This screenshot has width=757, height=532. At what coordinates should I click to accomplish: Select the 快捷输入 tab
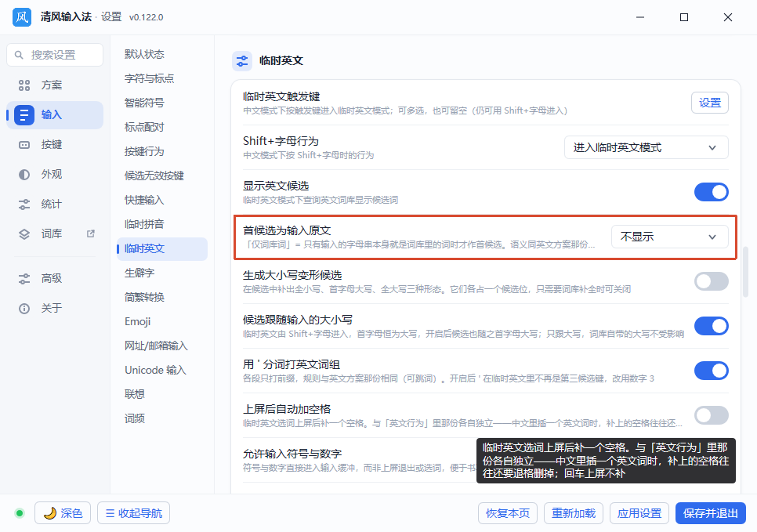162,200
